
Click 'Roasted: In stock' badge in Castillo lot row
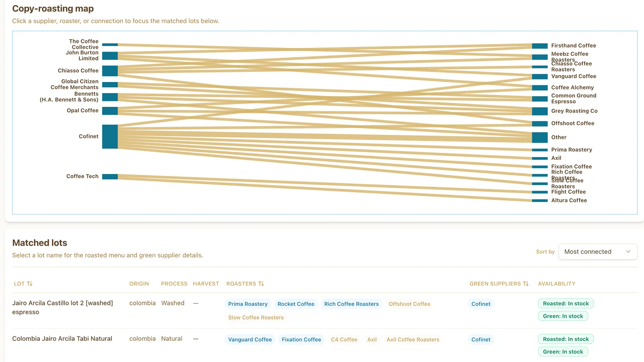[566, 304]
